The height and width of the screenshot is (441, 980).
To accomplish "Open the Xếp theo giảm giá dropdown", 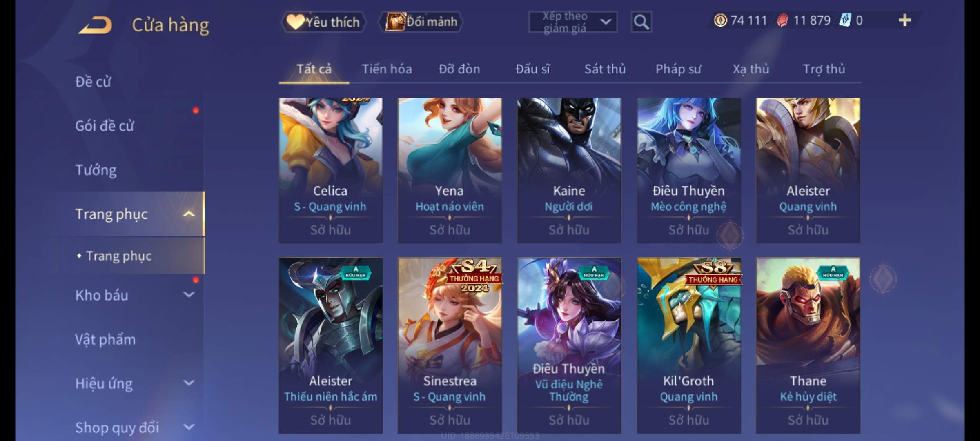I will [x=572, y=22].
